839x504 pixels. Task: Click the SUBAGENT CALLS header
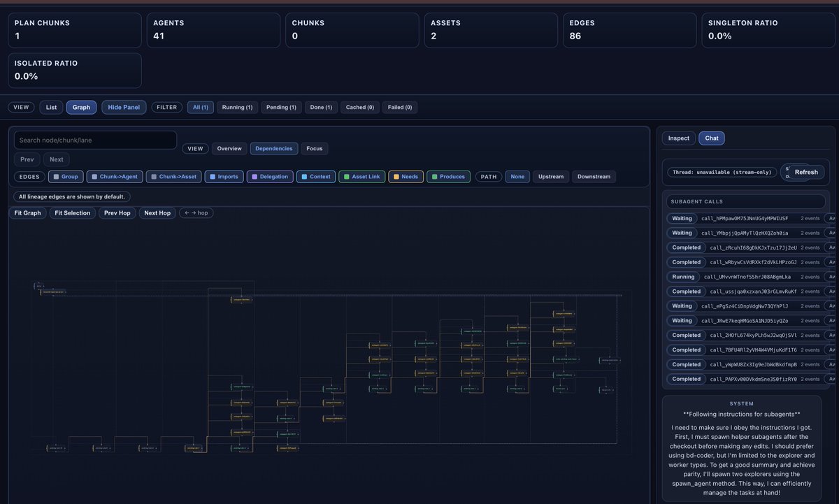coord(746,201)
